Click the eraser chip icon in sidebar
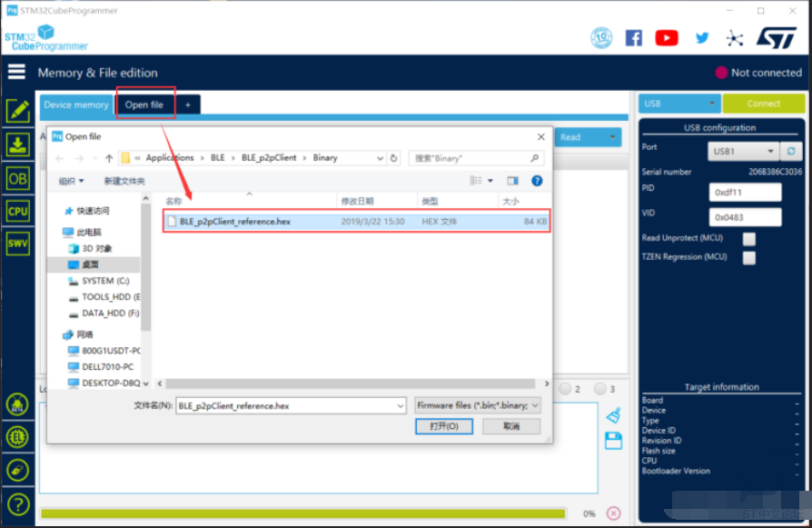The height and width of the screenshot is (528, 812). click(x=17, y=471)
